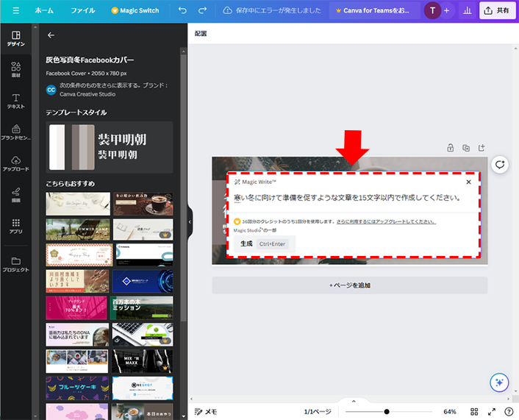Open the 64% zoom level menu

click(449, 412)
